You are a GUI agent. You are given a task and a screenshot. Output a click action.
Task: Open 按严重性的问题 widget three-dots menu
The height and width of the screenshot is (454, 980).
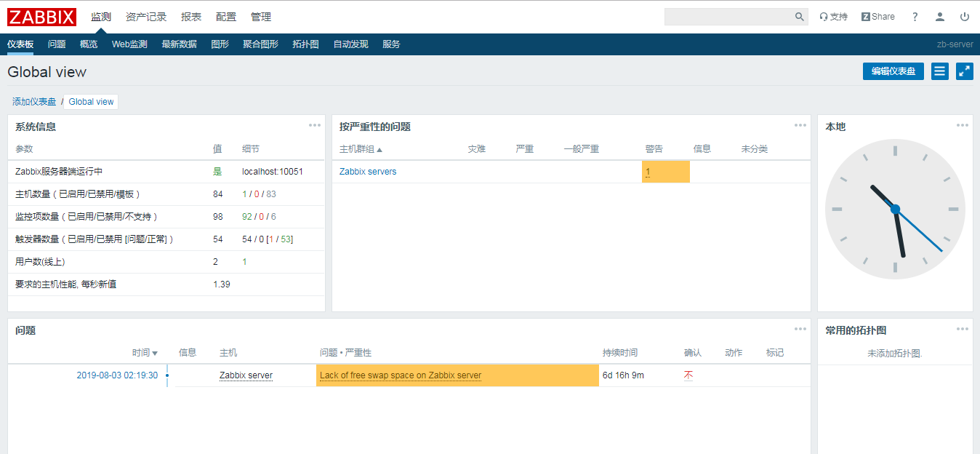pyautogui.click(x=800, y=125)
